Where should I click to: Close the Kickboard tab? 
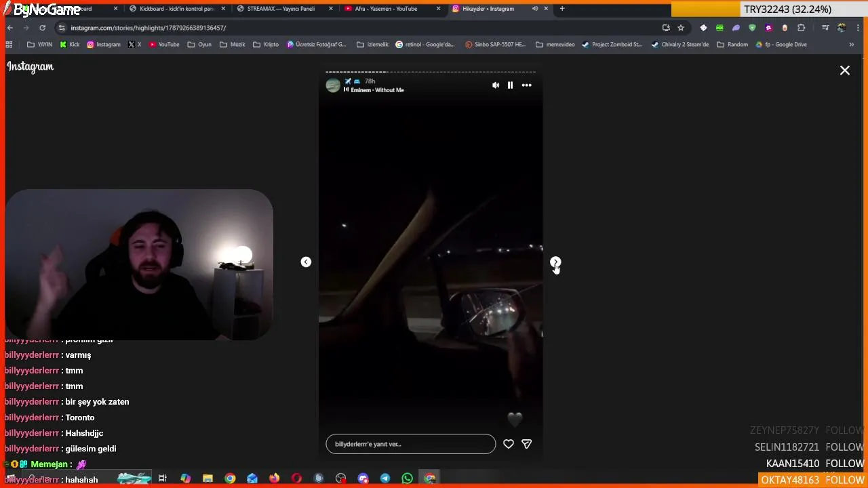pos(223,9)
